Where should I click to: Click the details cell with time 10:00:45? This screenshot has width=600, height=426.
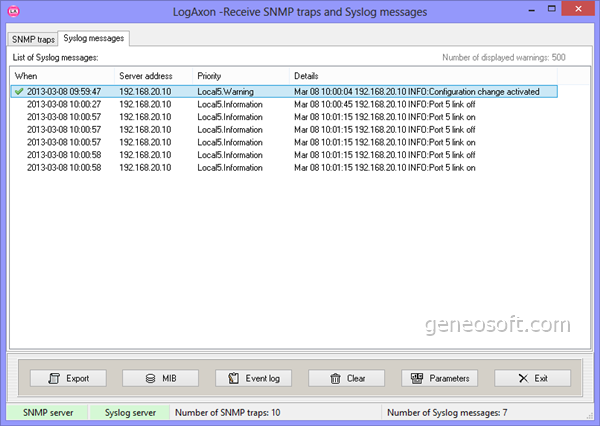pos(385,104)
